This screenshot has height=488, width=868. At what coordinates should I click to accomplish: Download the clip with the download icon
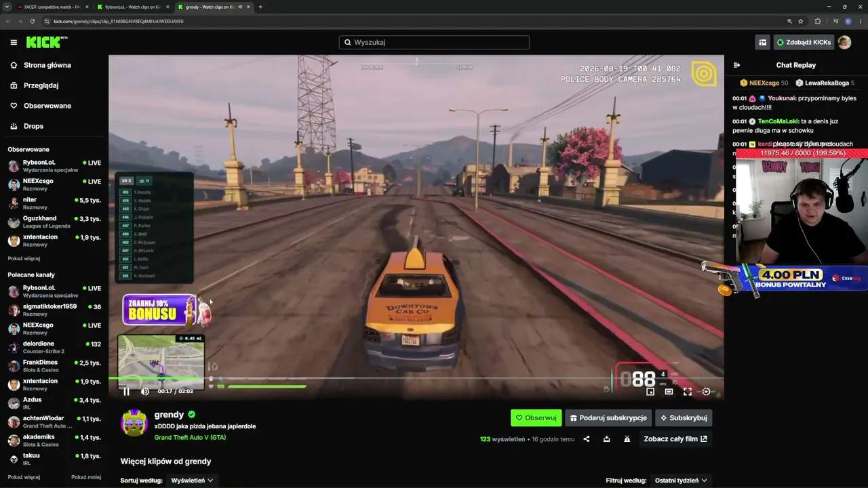point(607,439)
